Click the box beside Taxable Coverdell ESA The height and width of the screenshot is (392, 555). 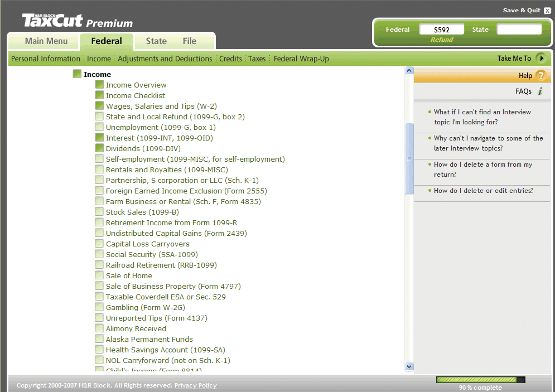(x=99, y=297)
